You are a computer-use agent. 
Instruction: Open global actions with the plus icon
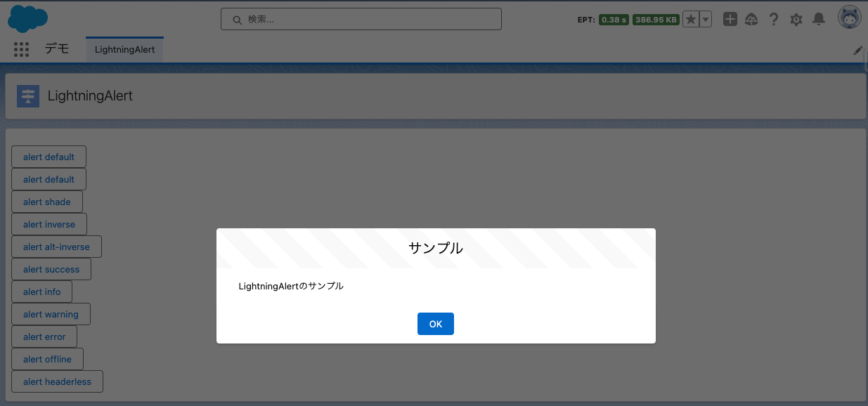(730, 19)
